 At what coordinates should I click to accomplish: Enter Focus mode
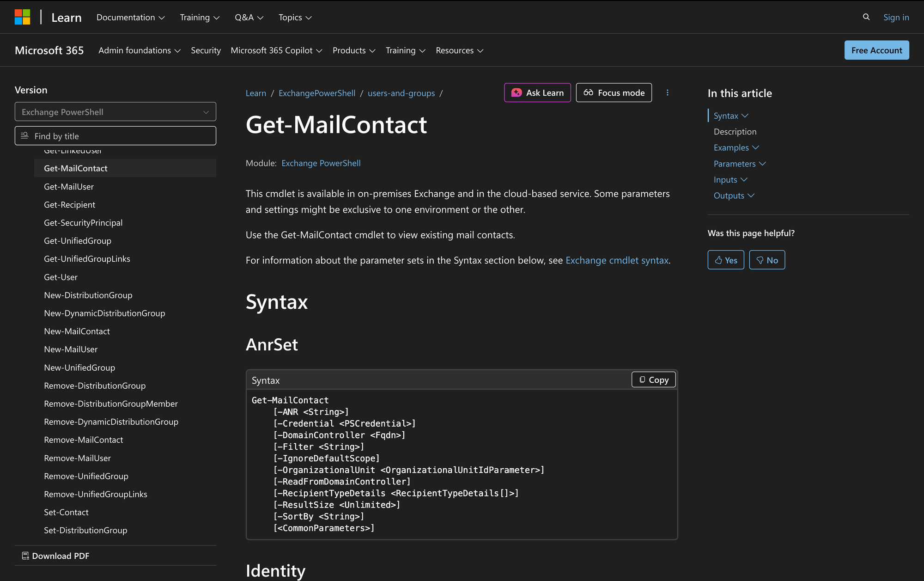pos(614,92)
